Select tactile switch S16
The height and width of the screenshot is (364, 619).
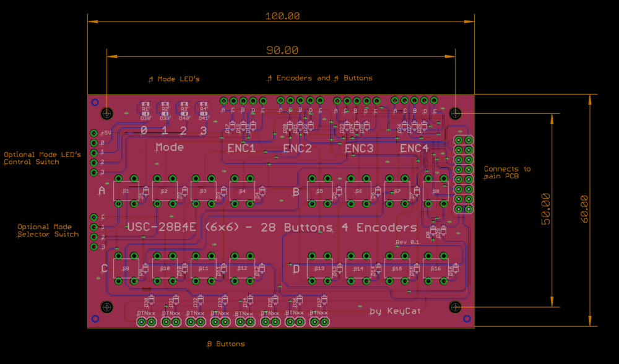click(435, 269)
